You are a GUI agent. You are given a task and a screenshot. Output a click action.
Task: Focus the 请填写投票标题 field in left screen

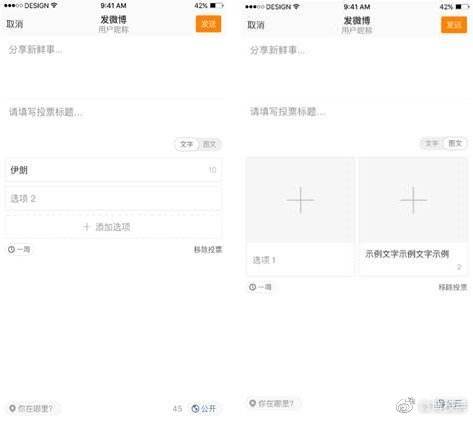[113, 112]
